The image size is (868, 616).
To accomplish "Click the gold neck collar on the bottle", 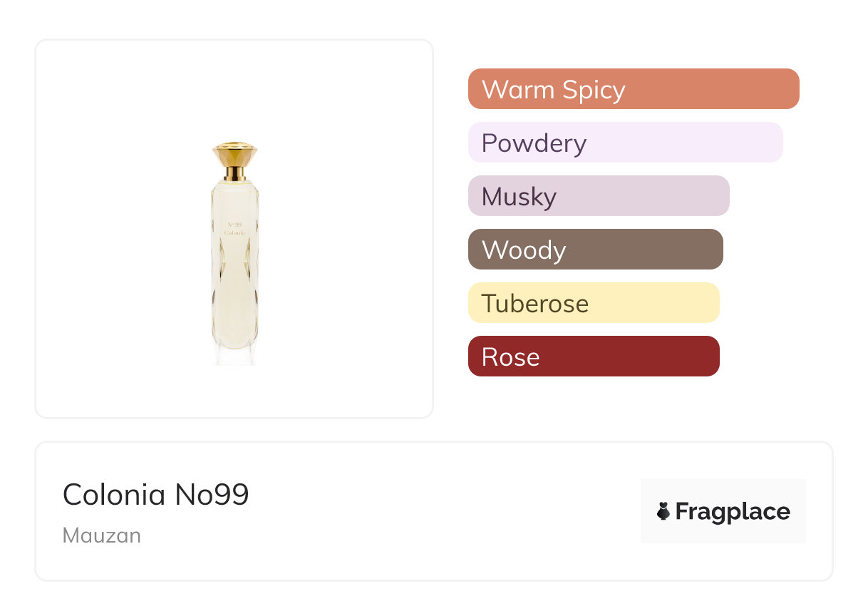I will tap(234, 173).
